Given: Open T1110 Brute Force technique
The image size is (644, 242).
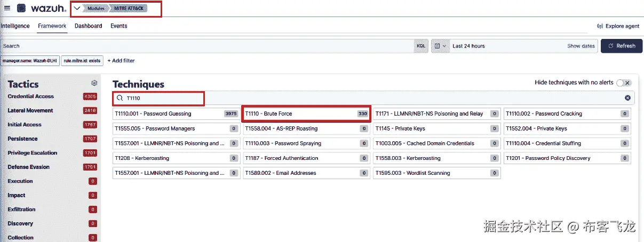Looking at the screenshot, I should [x=306, y=114].
